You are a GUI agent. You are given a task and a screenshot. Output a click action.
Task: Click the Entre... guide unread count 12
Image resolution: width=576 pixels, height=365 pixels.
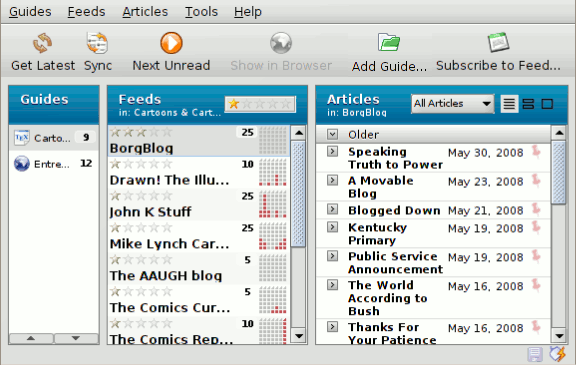86,163
